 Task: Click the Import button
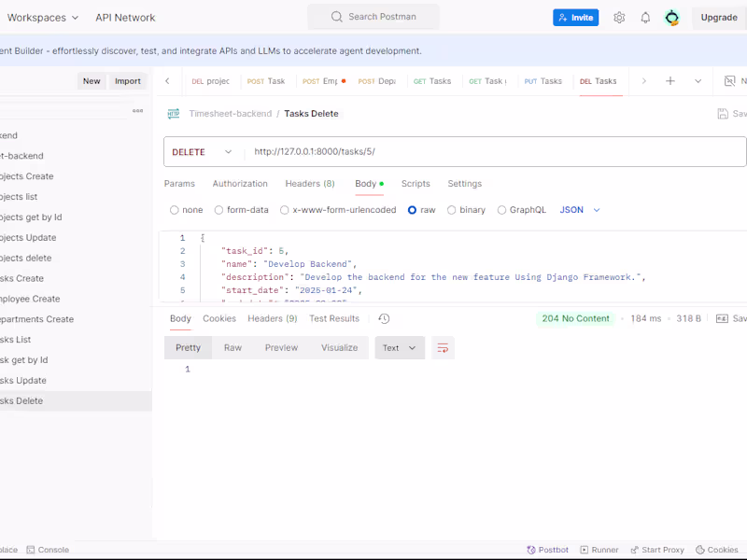[128, 81]
